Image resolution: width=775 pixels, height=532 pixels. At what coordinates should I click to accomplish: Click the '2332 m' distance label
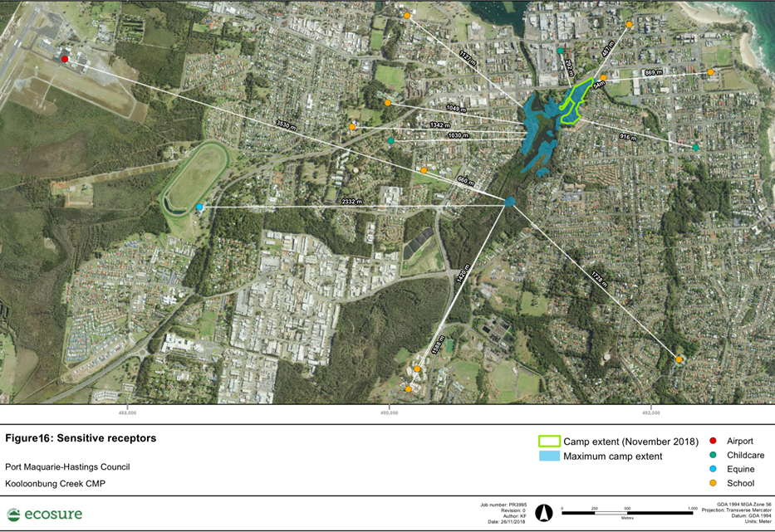[x=352, y=202]
